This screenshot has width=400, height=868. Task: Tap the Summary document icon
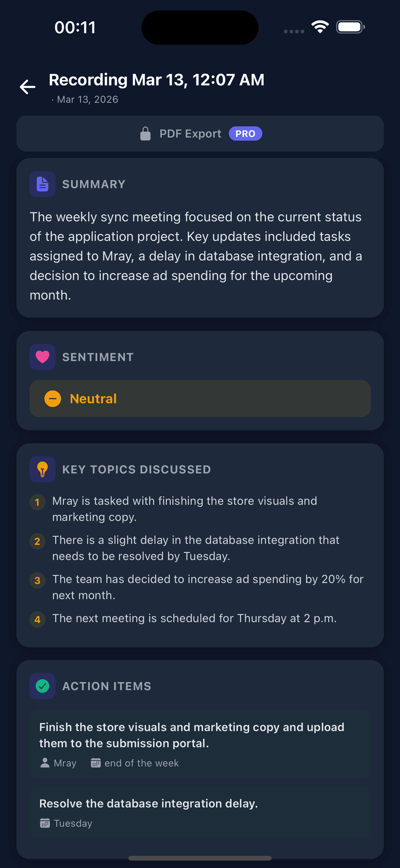pos(42,184)
